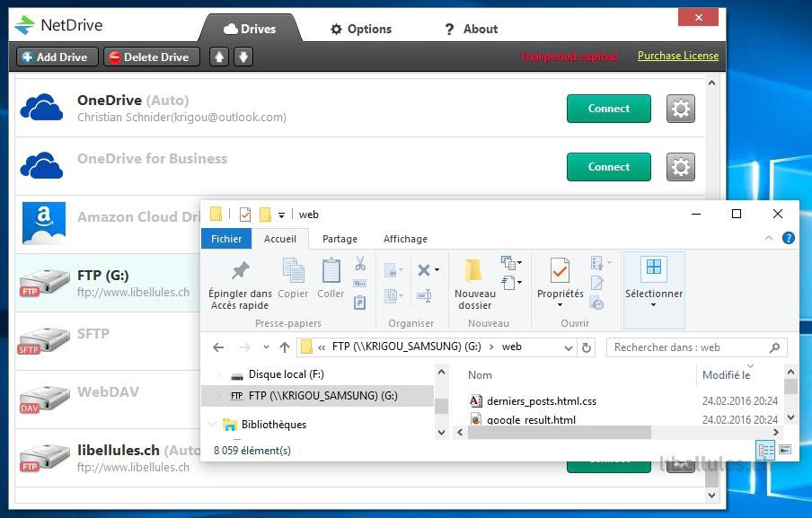The width and height of the screenshot is (812, 518).
Task: Open recent locations dropdown chevron
Action: tap(266, 347)
